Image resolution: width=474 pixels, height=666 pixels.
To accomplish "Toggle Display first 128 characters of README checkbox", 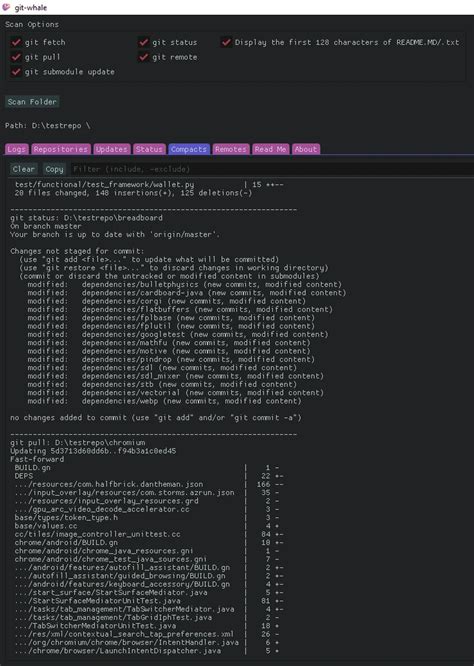I will coord(226,42).
